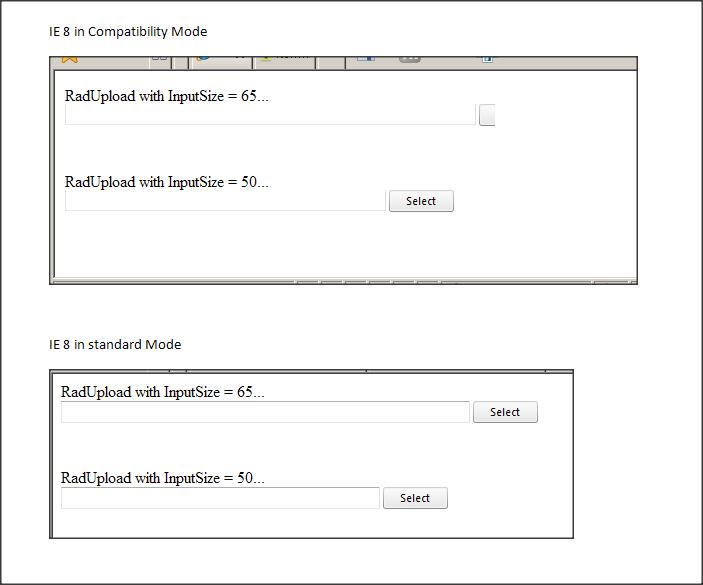703x585 pixels.
Task: Focus compatibility mode's InputSize 65 file field
Action: [x=270, y=115]
